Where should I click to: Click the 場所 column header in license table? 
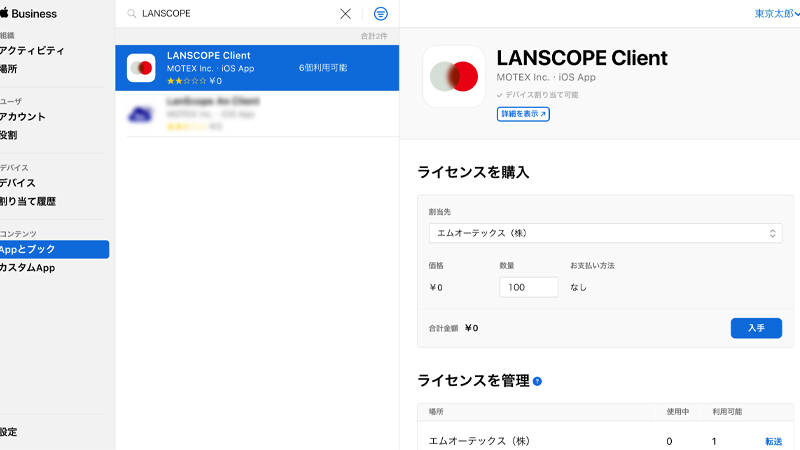click(436, 412)
